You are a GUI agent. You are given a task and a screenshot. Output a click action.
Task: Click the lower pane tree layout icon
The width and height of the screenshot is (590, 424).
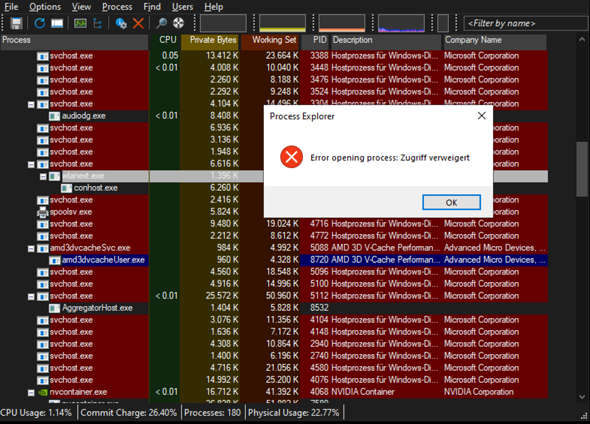[x=97, y=23]
